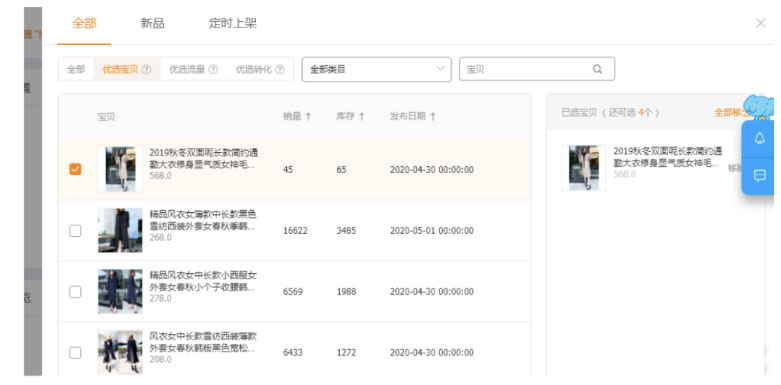Image resolution: width=781 pixels, height=385 pixels.
Task: Click sales value 6569
Action: [293, 292]
